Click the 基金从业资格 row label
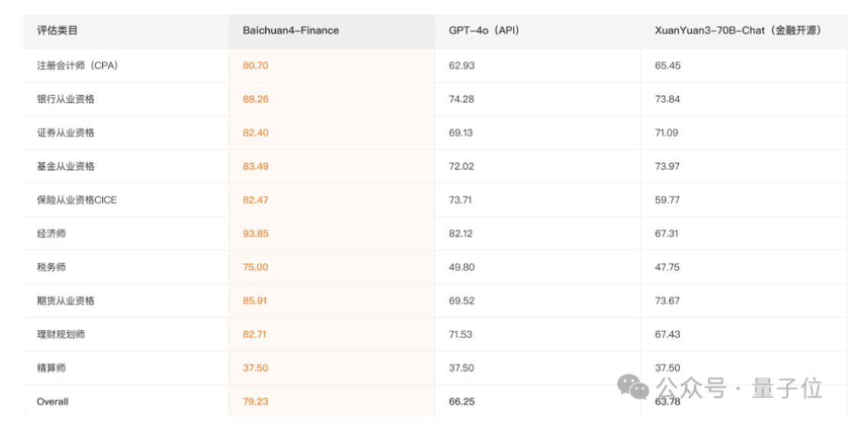Viewport: 868px width, 432px height. tap(66, 166)
